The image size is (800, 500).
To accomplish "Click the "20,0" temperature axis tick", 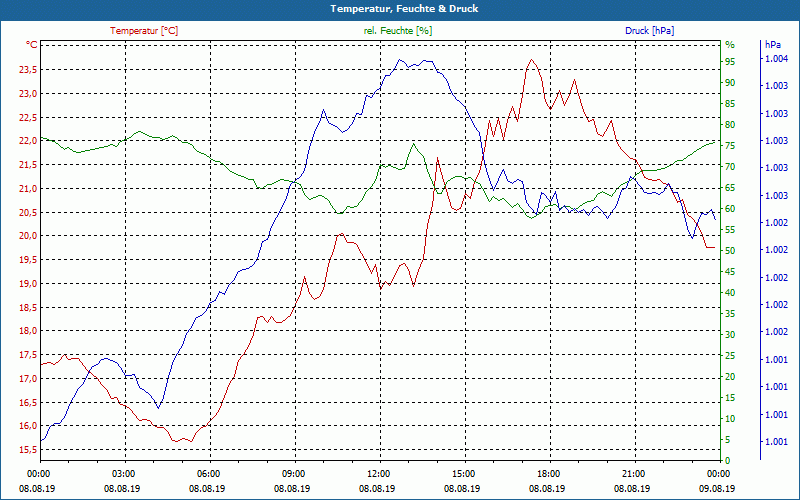I will click(x=28, y=236).
